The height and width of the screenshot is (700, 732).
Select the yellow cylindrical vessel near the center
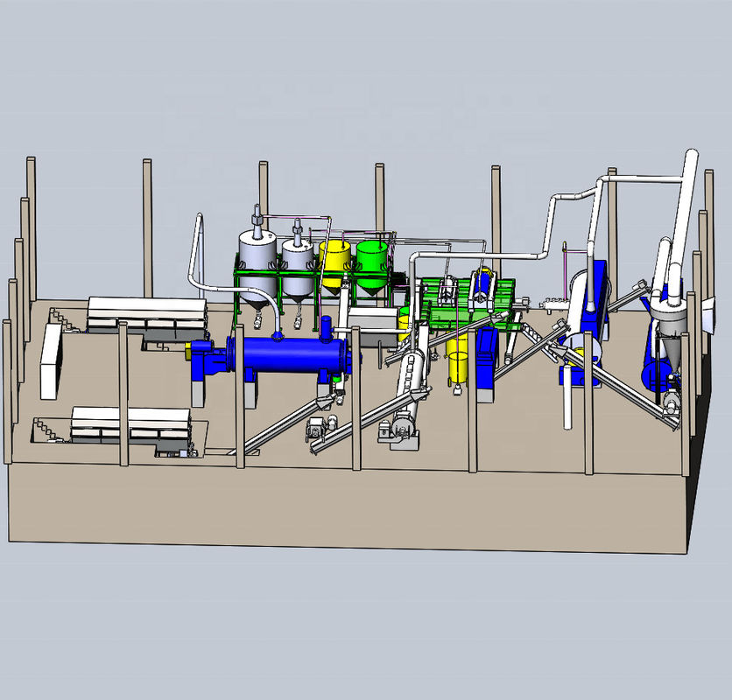(x=457, y=360)
